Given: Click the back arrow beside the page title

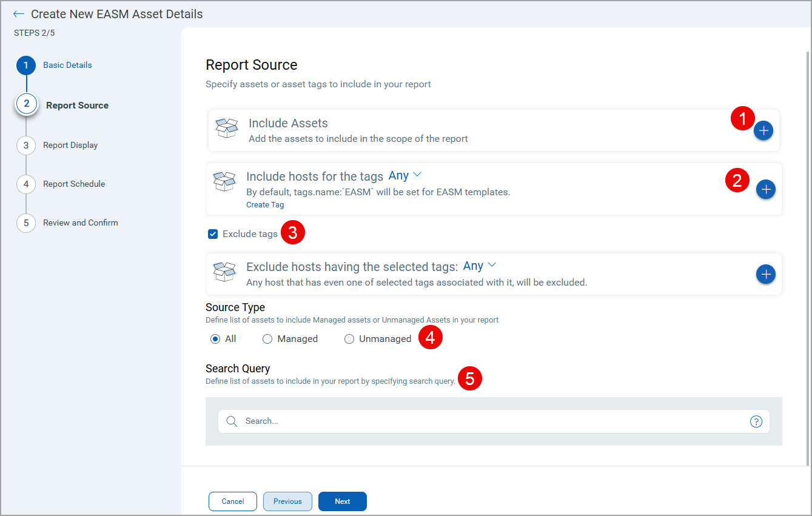Looking at the screenshot, I should tap(19, 14).
